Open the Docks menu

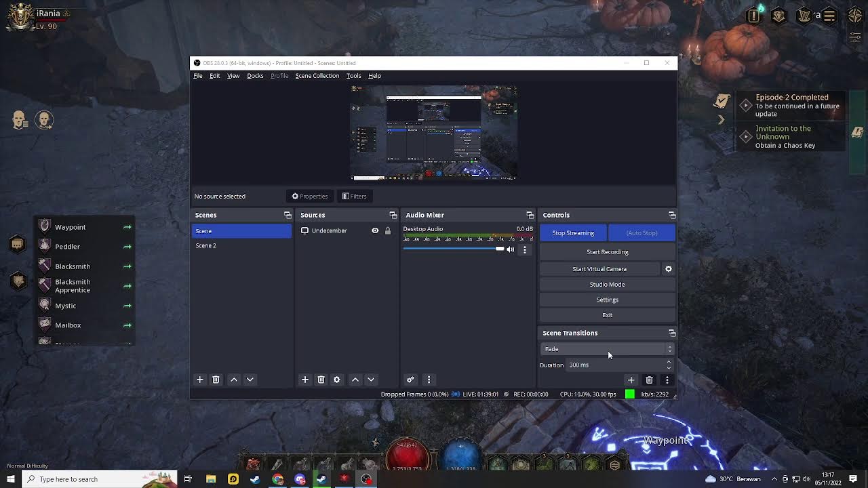(255, 76)
